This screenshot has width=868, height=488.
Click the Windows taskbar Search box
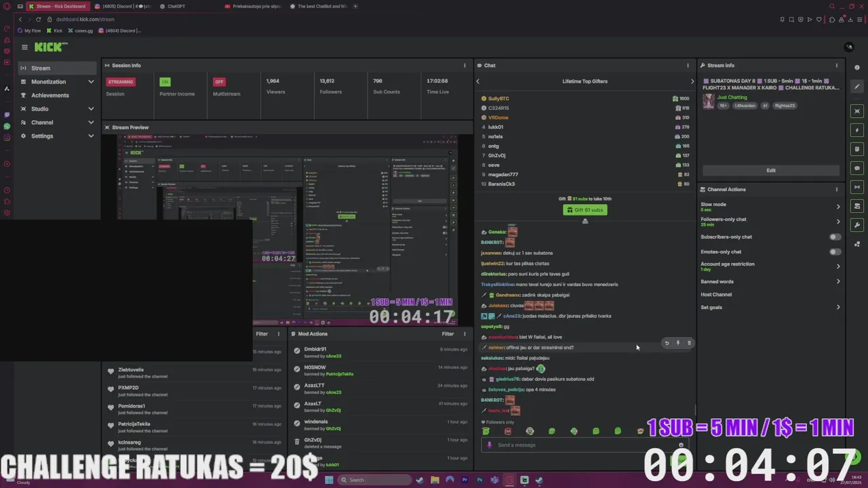pos(375,480)
